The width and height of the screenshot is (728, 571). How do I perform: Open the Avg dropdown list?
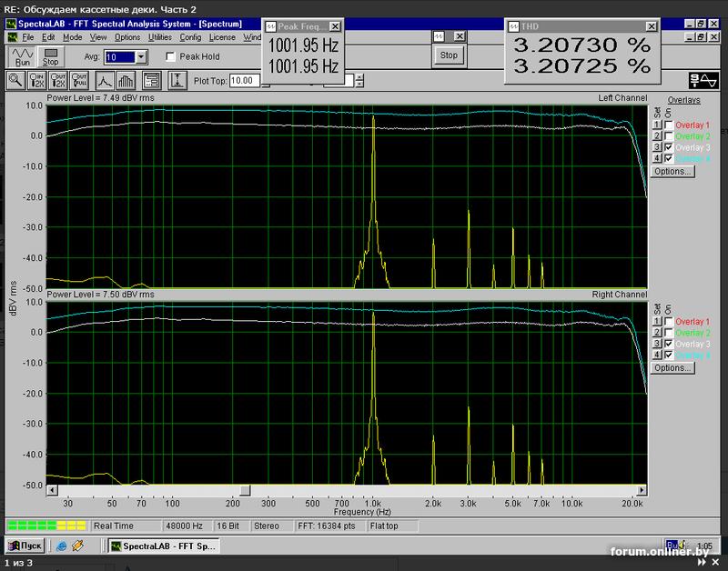pos(140,56)
